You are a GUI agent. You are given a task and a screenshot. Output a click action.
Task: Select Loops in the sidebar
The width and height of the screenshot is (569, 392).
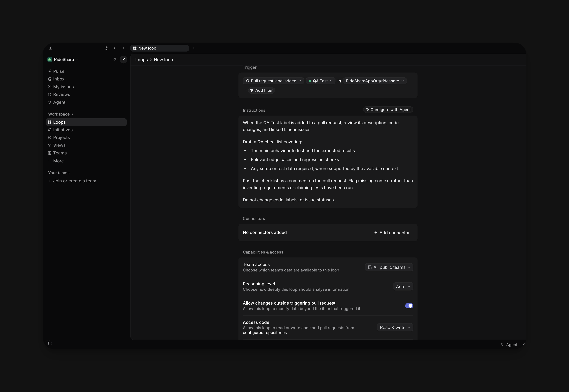[x=86, y=122]
